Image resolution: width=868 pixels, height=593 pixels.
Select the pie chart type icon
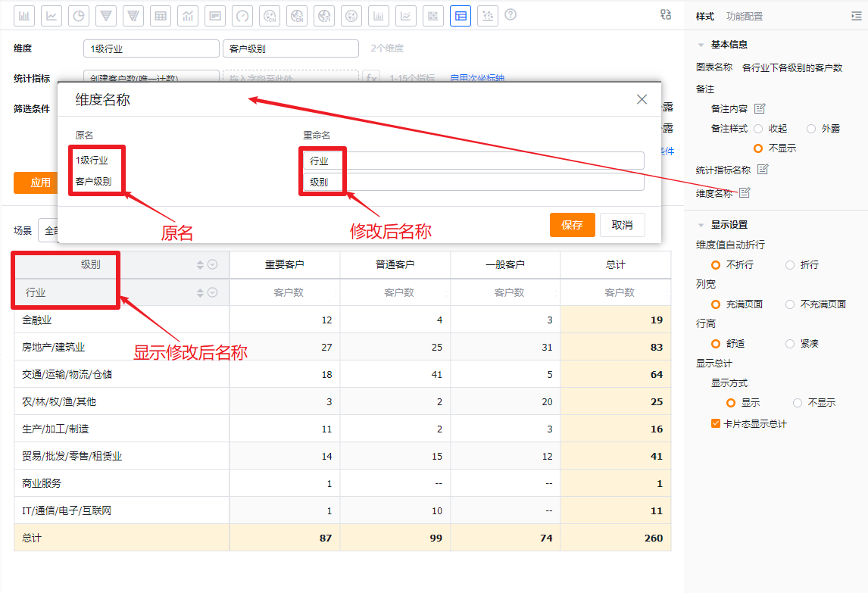tap(80, 15)
